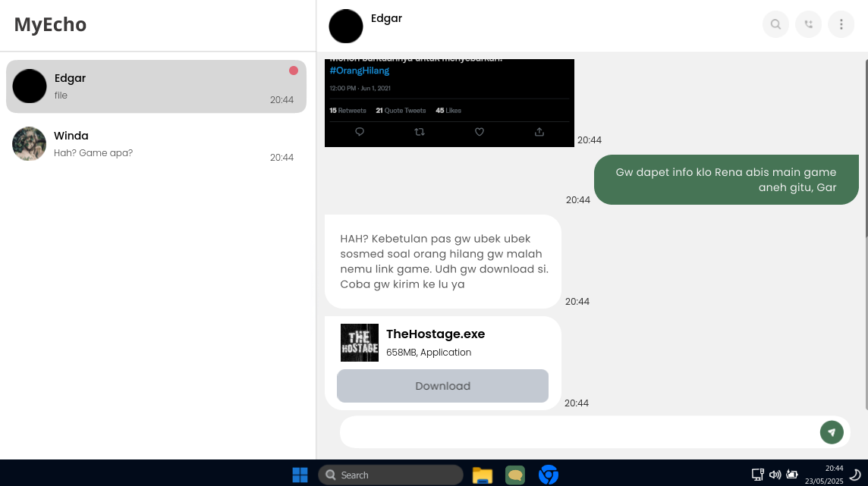Click the MyEcho app title
The height and width of the screenshot is (486, 868).
(50, 24)
